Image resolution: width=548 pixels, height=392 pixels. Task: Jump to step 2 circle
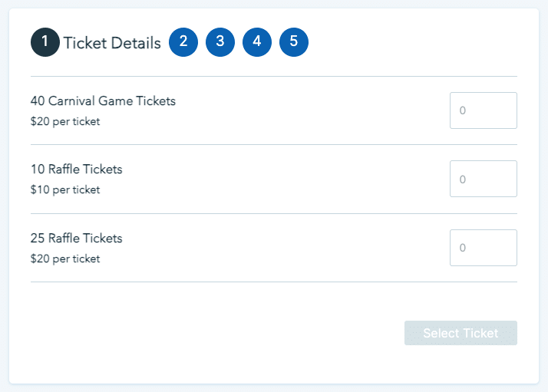[183, 42]
